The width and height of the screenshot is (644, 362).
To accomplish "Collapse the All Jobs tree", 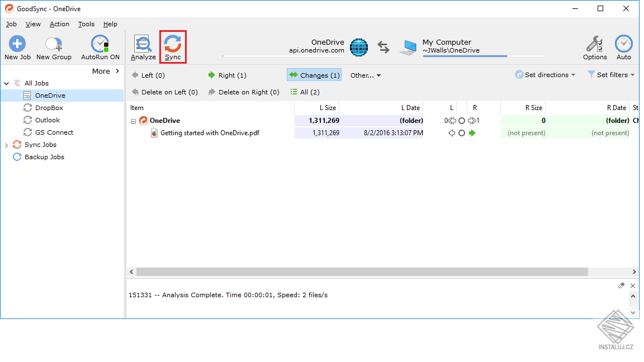I will point(7,83).
